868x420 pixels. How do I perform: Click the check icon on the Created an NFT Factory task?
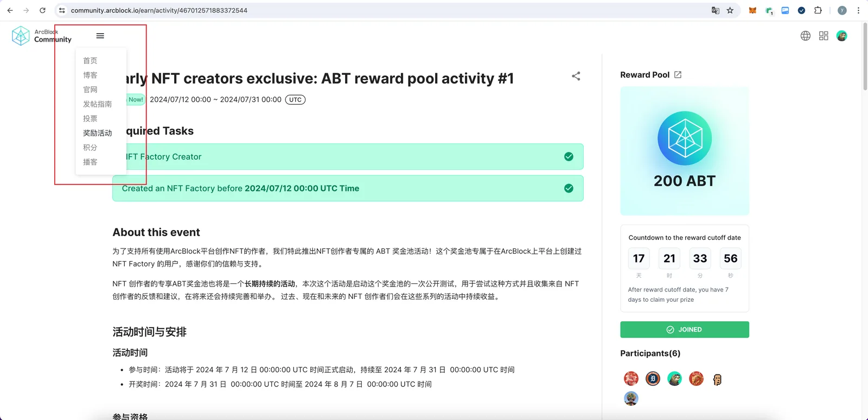[x=569, y=188]
